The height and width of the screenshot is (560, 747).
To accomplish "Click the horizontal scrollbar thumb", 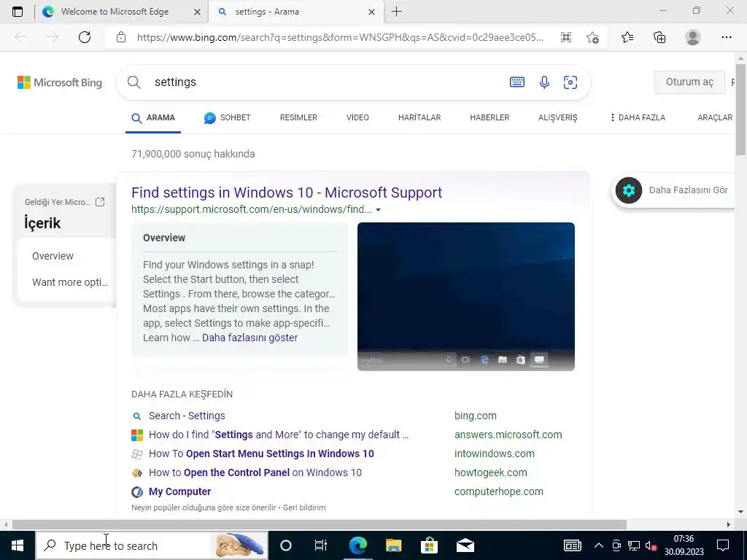I will 320,524.
